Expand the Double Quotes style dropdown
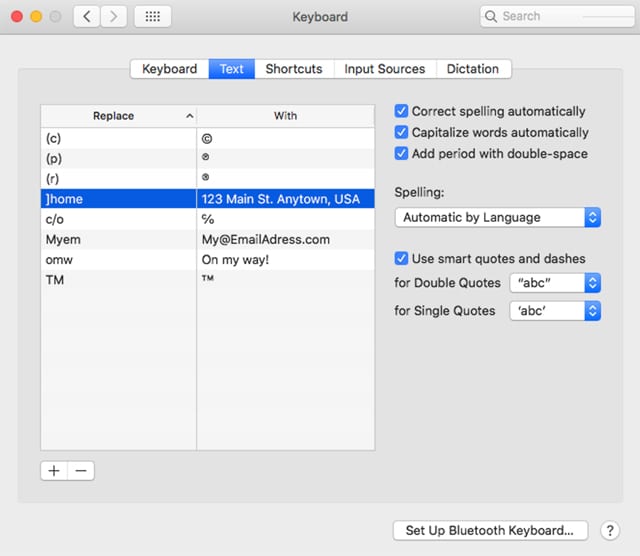This screenshot has width=640, height=556. pyautogui.click(x=555, y=283)
